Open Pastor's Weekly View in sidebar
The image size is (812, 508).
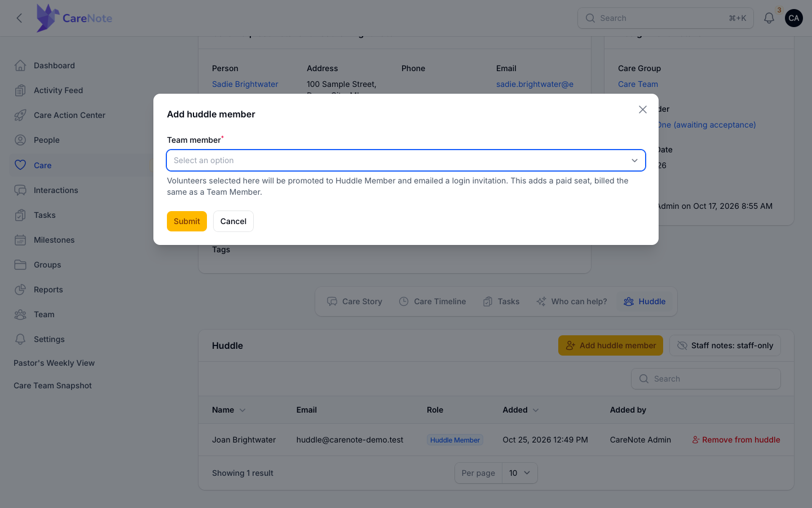point(54,363)
